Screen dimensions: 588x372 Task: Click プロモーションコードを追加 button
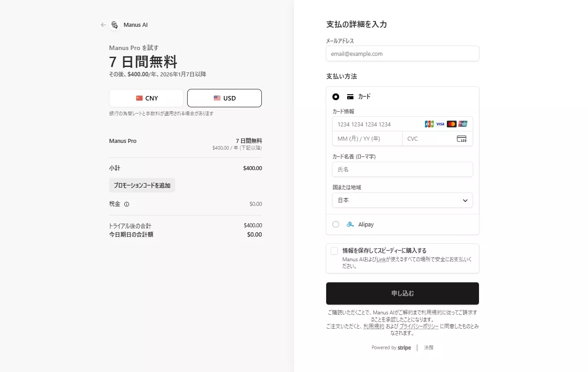click(x=142, y=185)
